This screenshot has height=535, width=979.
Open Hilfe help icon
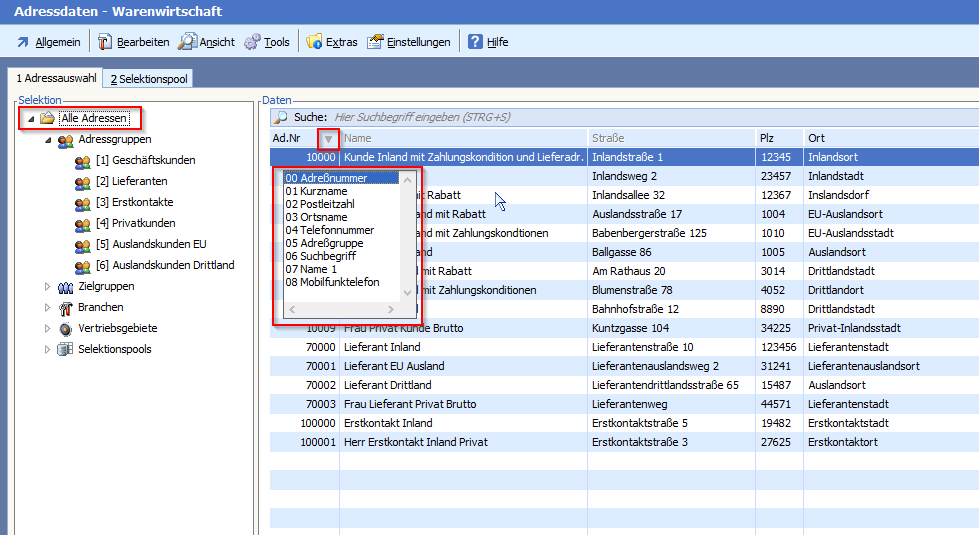475,42
